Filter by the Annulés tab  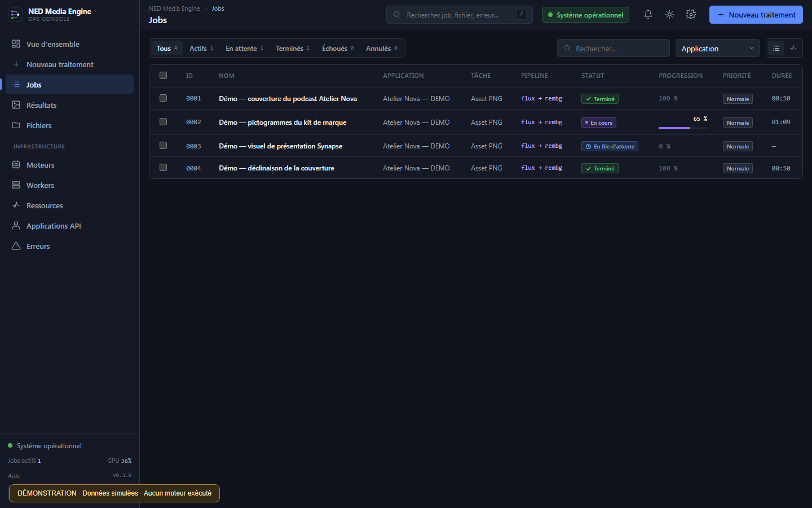(382, 49)
